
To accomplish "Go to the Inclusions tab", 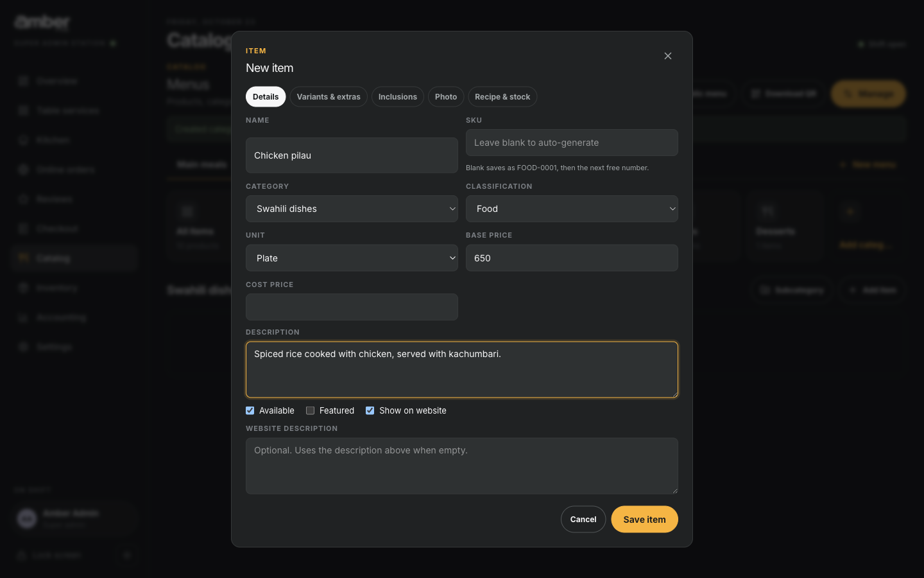I will tap(398, 97).
